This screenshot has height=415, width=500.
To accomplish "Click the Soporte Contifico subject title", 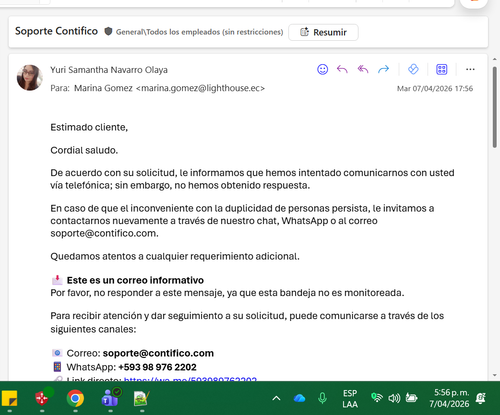I will tap(56, 31).
